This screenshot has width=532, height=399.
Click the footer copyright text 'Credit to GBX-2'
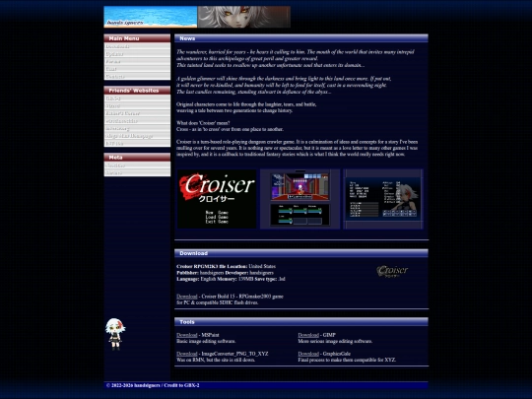(181, 385)
